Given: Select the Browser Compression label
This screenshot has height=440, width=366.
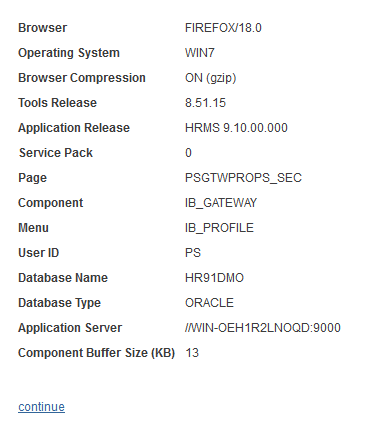Looking at the screenshot, I should tap(82, 78).
